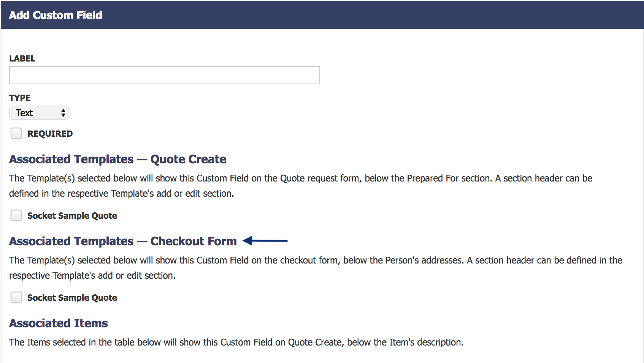
Task: Click the Associated Items heading
Action: pyautogui.click(x=58, y=323)
